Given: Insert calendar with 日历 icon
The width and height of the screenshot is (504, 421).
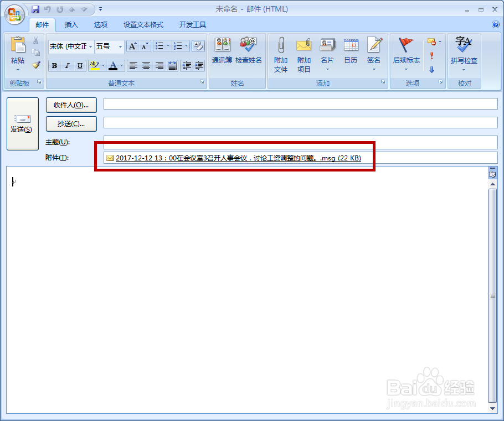Looking at the screenshot, I should click(351, 51).
